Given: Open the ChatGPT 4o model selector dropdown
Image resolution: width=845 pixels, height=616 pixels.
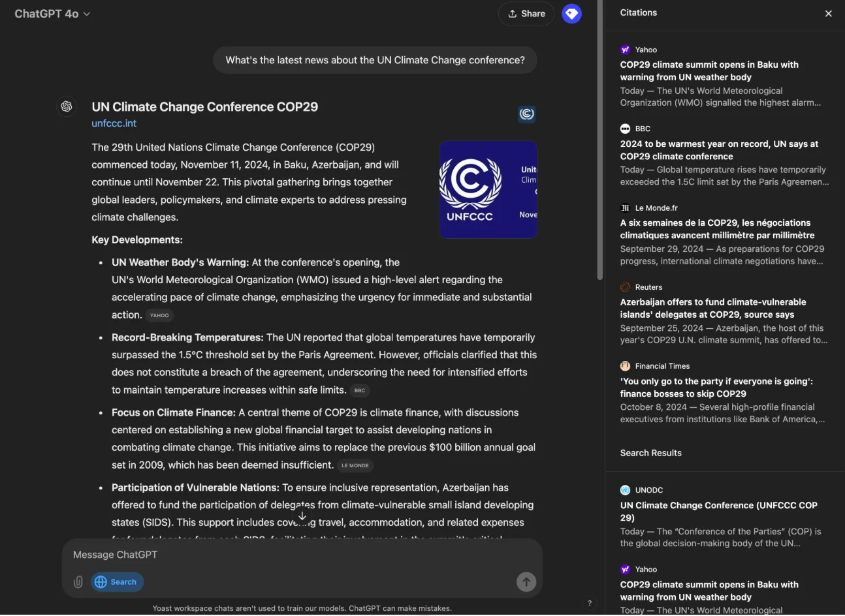Looking at the screenshot, I should [x=52, y=14].
